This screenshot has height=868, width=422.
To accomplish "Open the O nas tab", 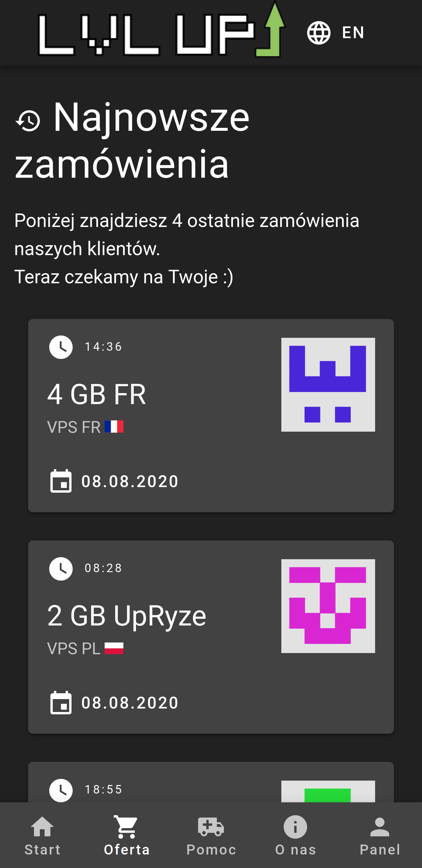I will (x=295, y=835).
